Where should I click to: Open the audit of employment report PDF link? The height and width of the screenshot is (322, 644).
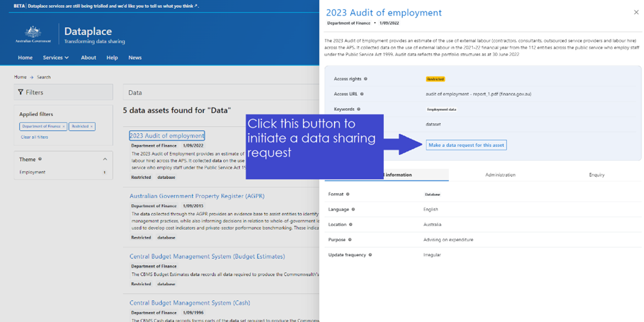(479, 94)
